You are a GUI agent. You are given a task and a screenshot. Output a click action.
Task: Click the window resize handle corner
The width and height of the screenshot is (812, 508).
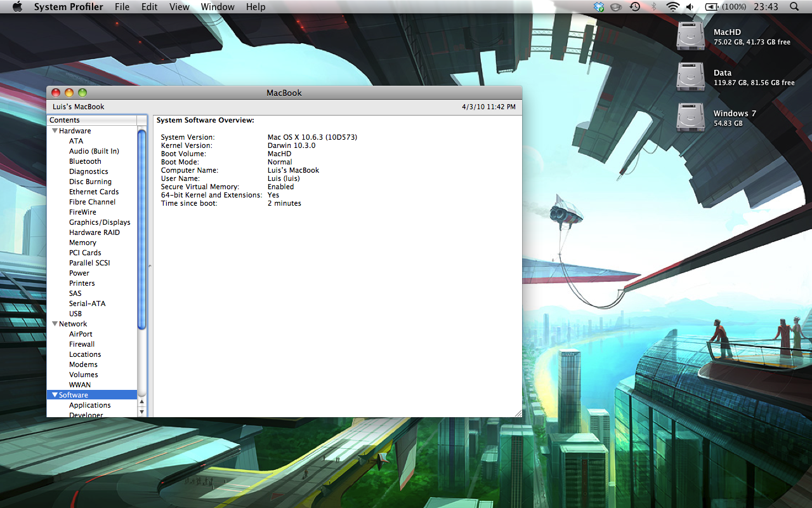[x=518, y=413]
